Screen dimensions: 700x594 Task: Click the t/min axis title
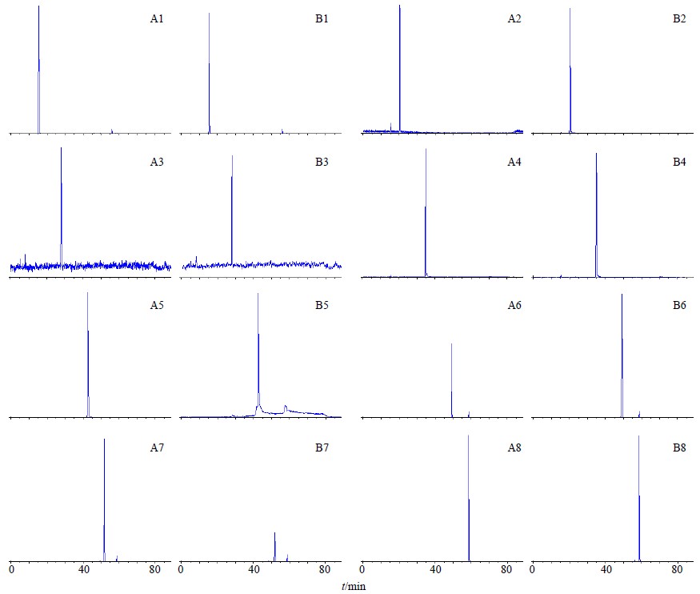tap(354, 587)
